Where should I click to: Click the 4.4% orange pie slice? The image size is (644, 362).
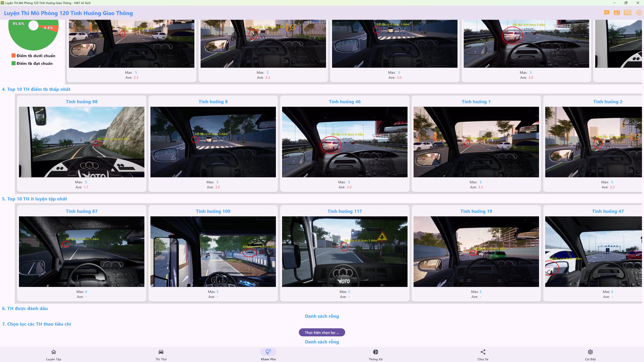pos(49,28)
